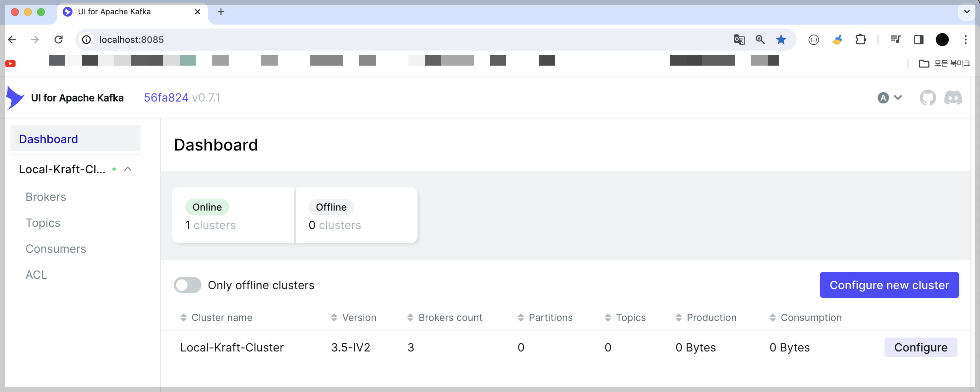Go to Topics in the sidebar

coord(42,222)
